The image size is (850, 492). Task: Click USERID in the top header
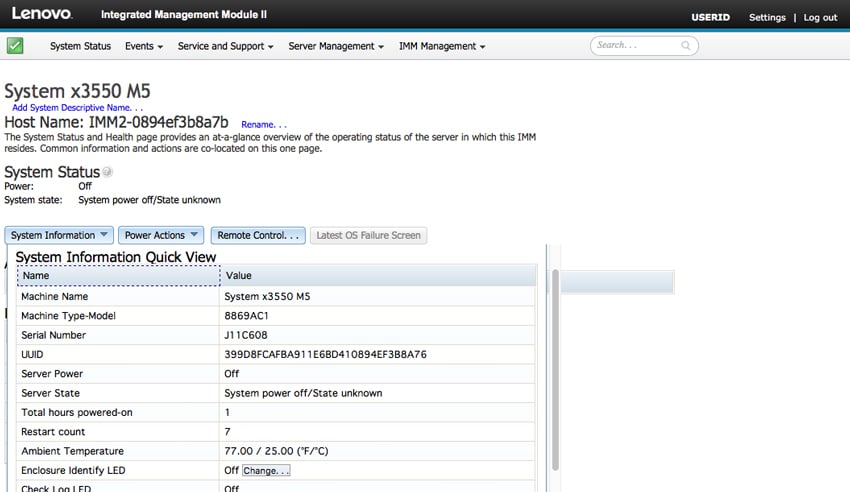pyautogui.click(x=710, y=17)
